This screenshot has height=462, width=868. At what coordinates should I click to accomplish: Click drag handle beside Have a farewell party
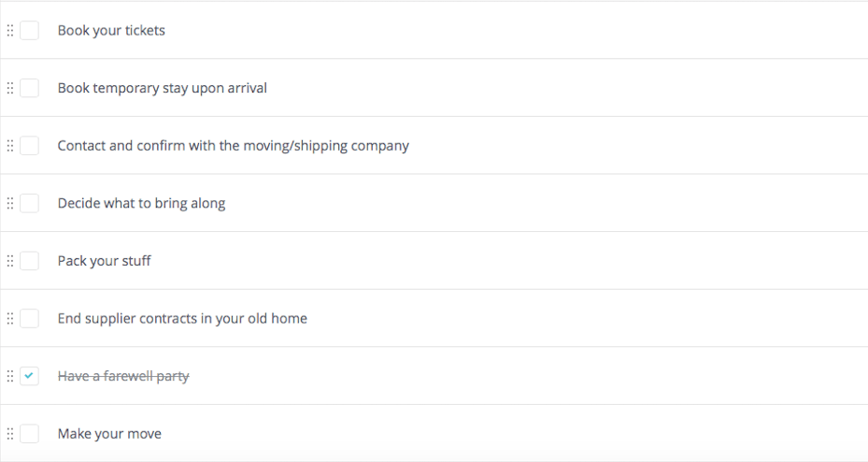pos(10,376)
